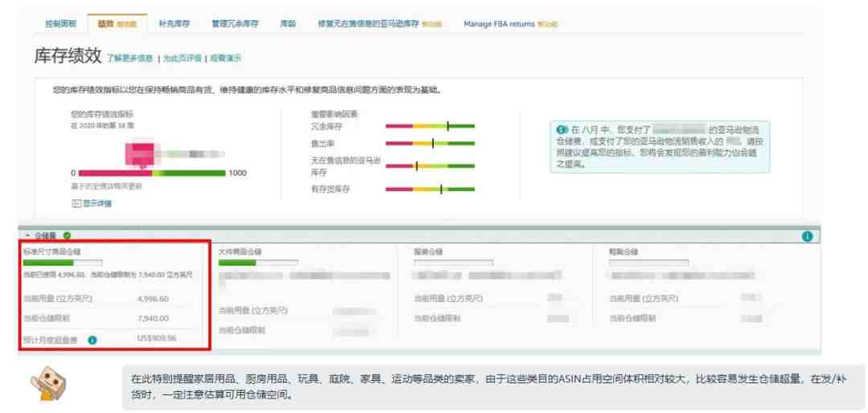The image size is (868, 413).
Task: Collapse the 仓储量 section arrow
Action: point(27,235)
